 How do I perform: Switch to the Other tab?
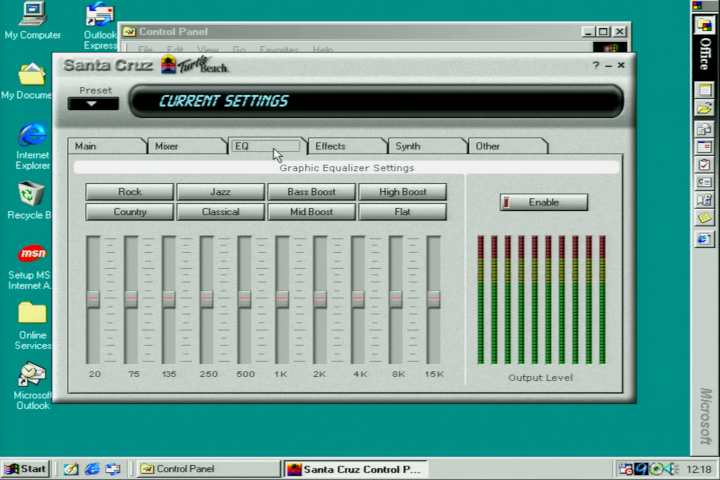coord(507,146)
